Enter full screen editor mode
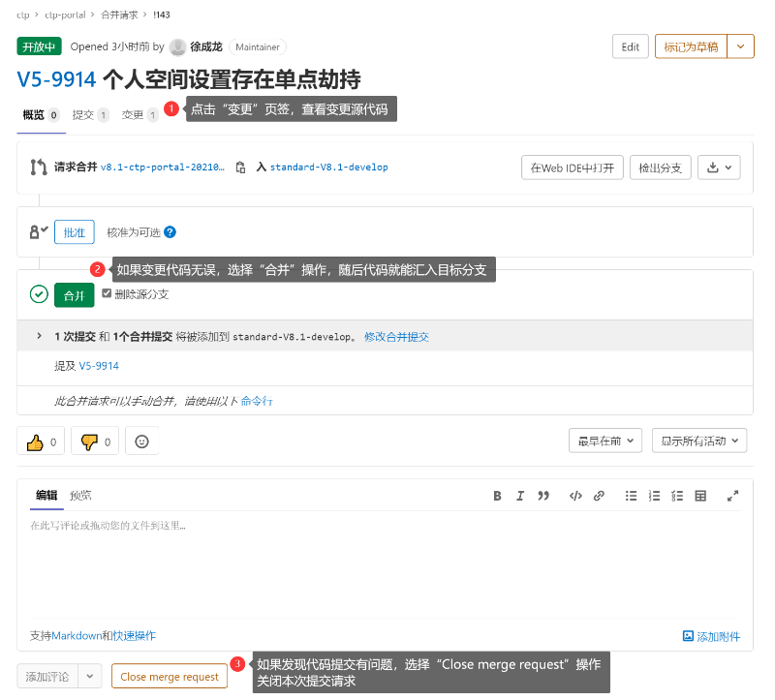Screen dimensions: 775x700 pos(733,496)
